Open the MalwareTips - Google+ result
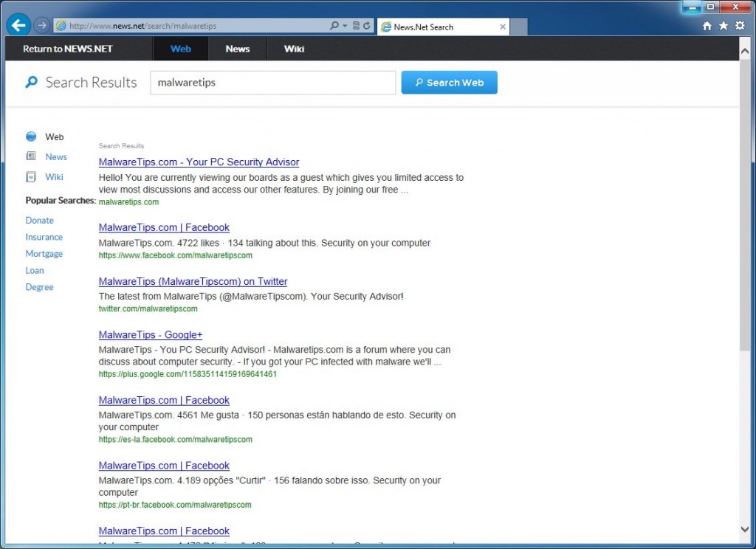 coord(151,334)
